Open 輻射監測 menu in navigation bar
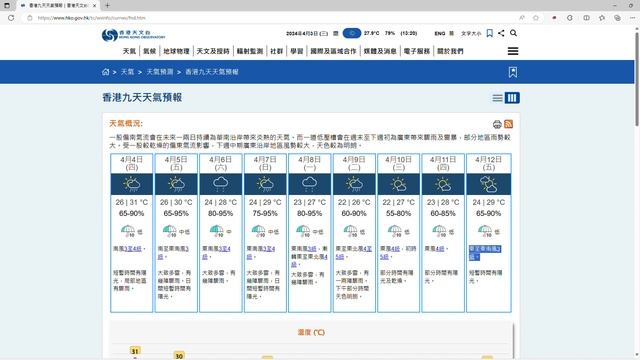 tap(250, 51)
